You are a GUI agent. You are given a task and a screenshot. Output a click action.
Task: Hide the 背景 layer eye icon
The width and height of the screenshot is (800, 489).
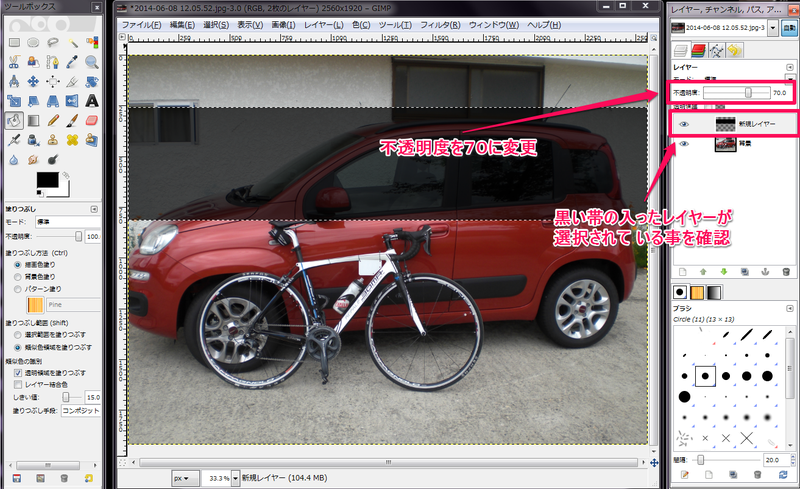coord(684,144)
